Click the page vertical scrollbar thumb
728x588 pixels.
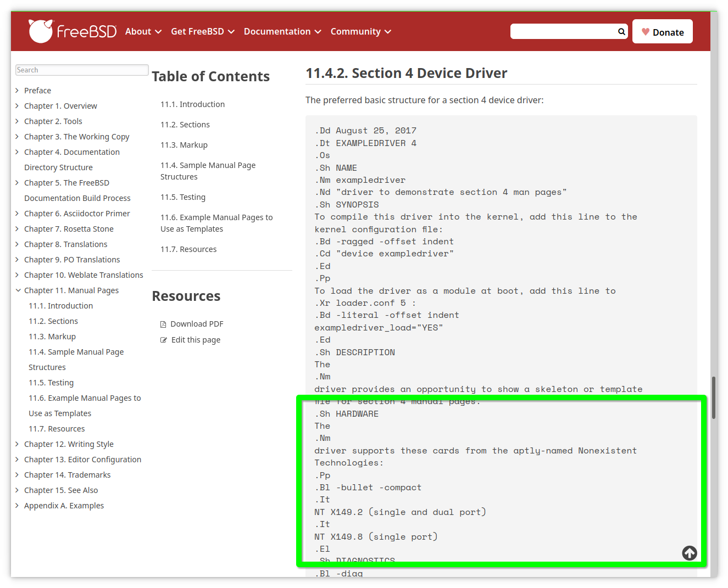click(x=713, y=398)
